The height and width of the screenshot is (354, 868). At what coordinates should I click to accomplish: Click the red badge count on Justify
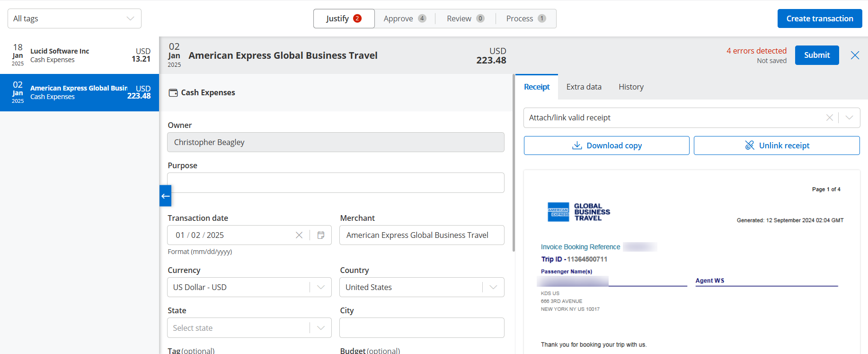pos(357,18)
